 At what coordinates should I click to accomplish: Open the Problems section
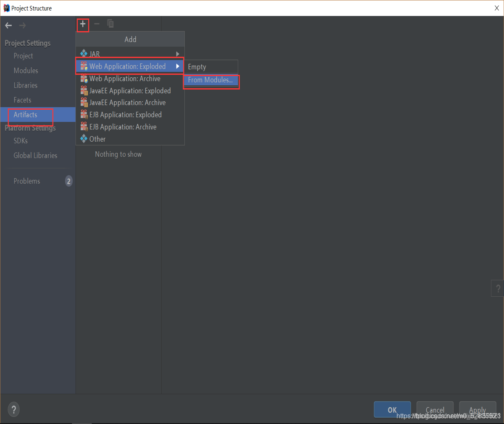tap(38, 181)
